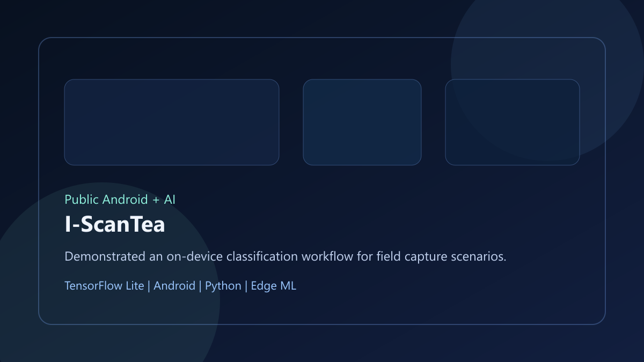Select the middle preview placeholder box

(x=362, y=122)
